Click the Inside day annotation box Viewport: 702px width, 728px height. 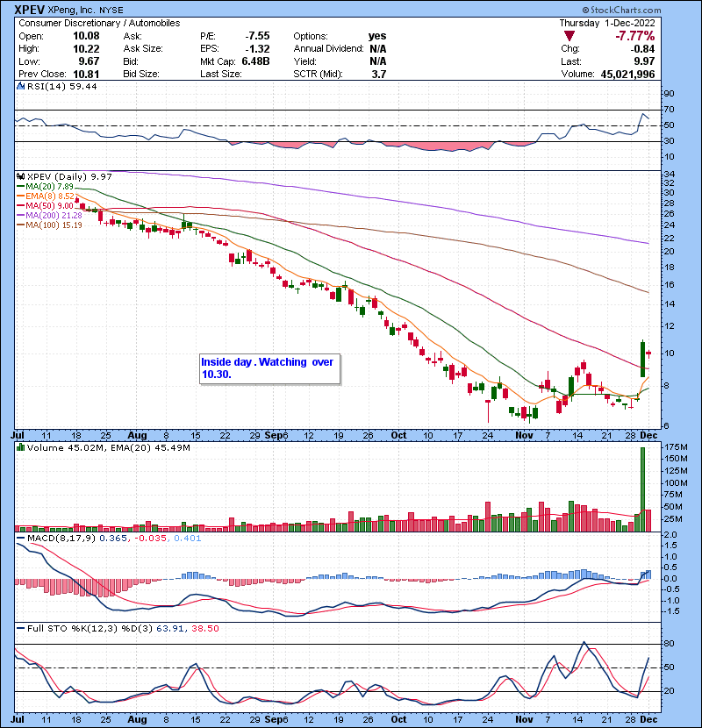point(270,369)
